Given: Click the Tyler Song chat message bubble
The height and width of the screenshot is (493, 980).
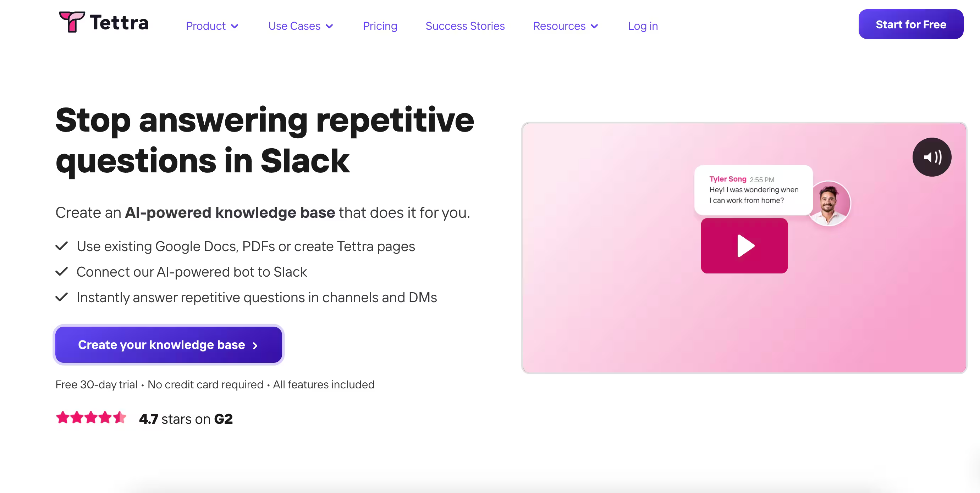Looking at the screenshot, I should [x=753, y=190].
